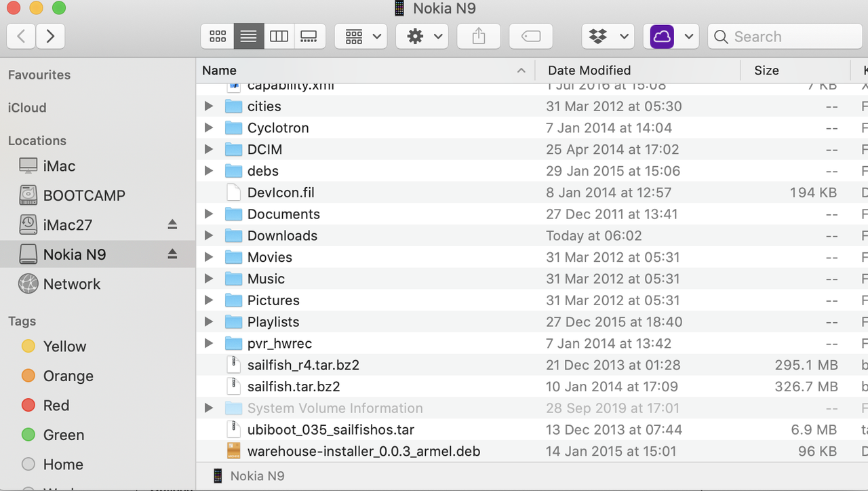Screen dimensions: 868x491
Task: Click size value '295.1 MB'
Action: [806, 365]
